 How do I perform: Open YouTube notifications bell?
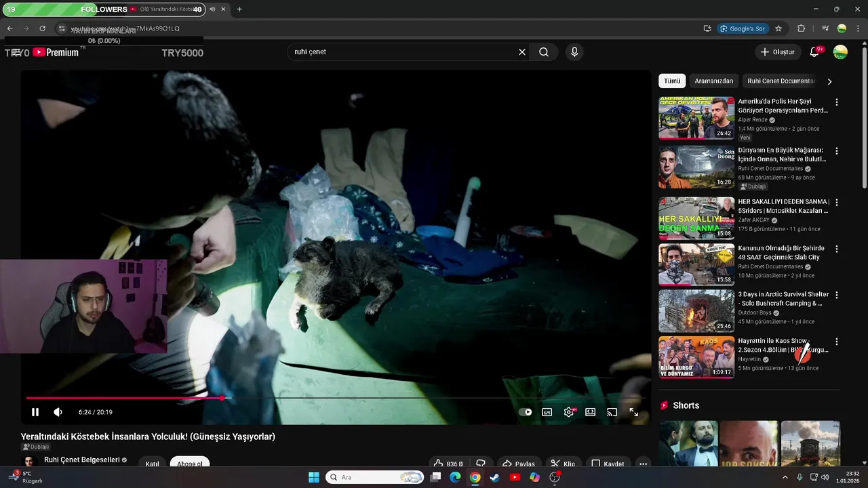point(815,52)
